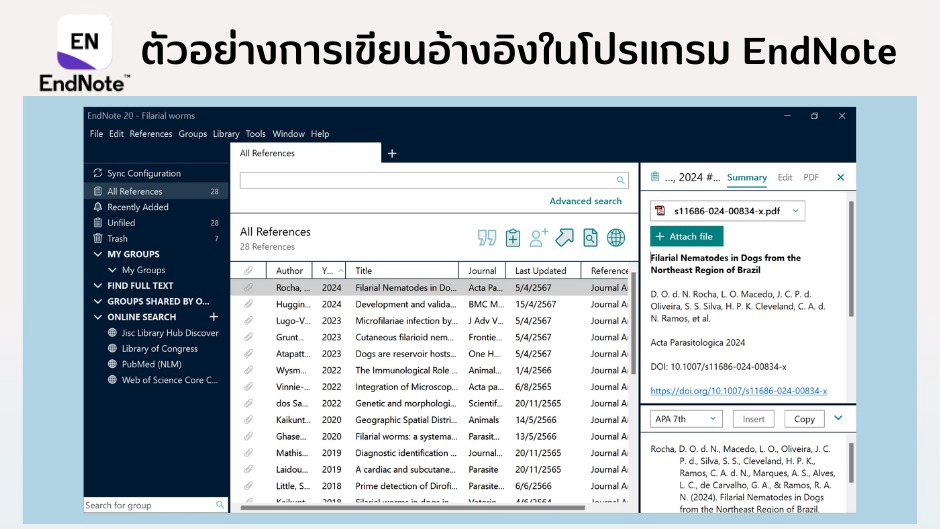Click the globe icon beside Library of Congress

(x=112, y=348)
